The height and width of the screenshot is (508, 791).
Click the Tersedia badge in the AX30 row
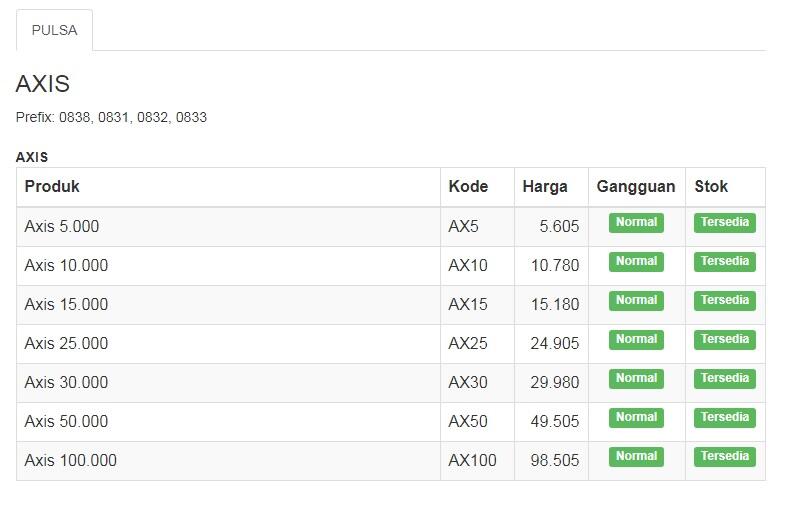(725, 379)
